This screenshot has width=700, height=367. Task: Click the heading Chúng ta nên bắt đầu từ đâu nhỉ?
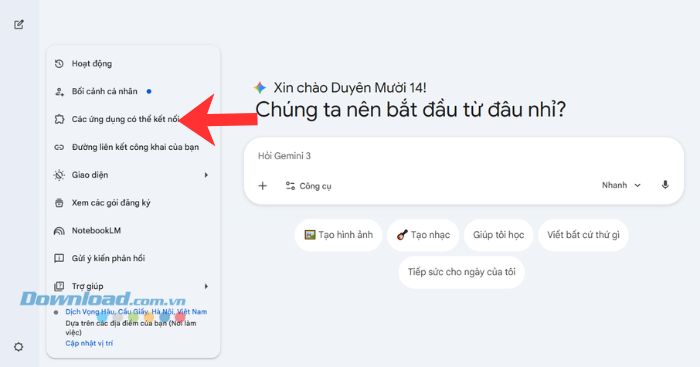[411, 110]
